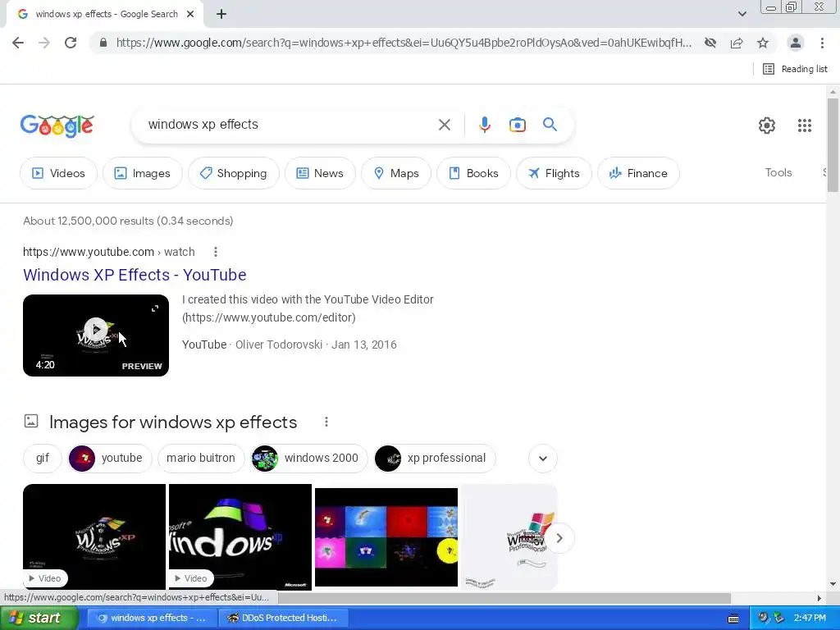This screenshot has height=630, width=840.
Task: Share this page using the share icon
Action: pos(737,43)
